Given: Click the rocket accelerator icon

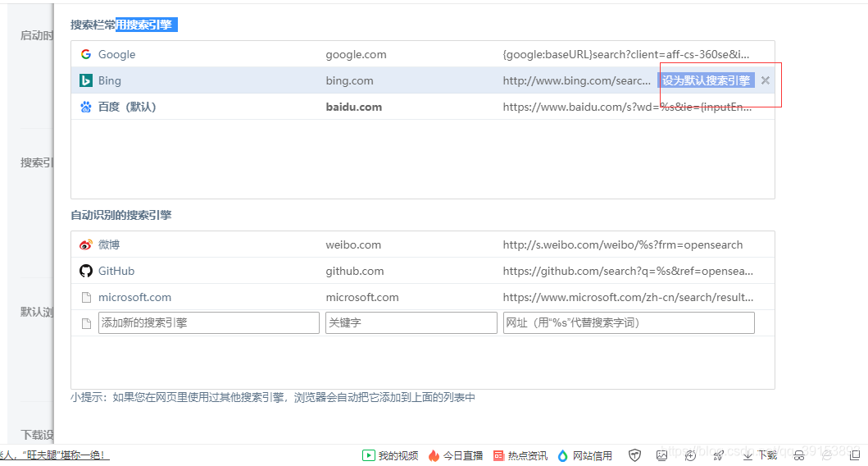Looking at the screenshot, I should (x=718, y=455).
